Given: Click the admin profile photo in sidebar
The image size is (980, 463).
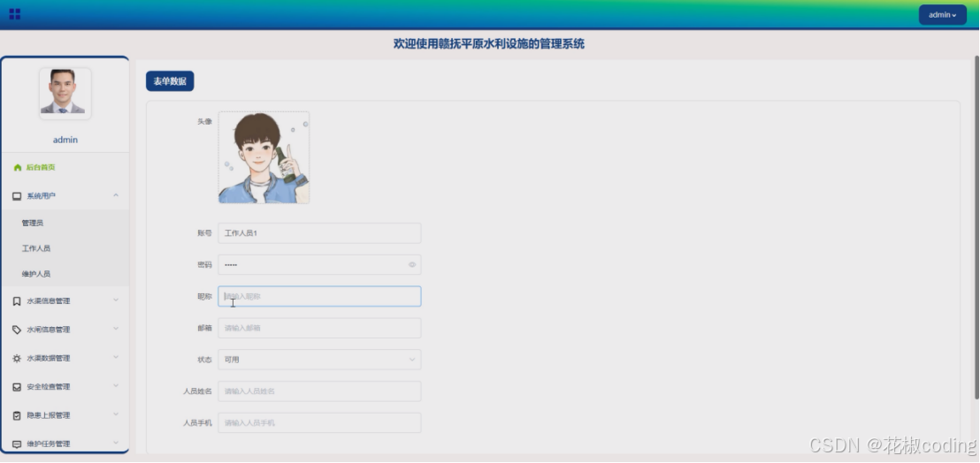Looking at the screenshot, I should pos(65,94).
